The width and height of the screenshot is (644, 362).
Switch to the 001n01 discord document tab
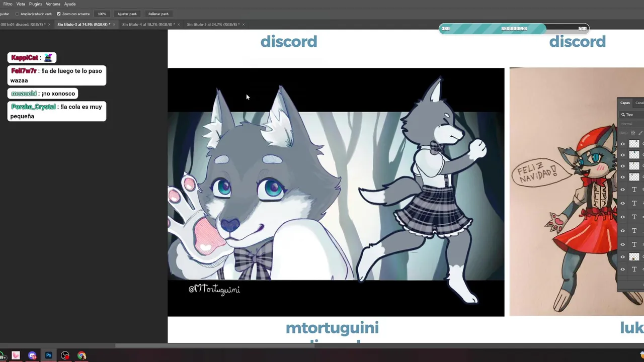[23, 24]
